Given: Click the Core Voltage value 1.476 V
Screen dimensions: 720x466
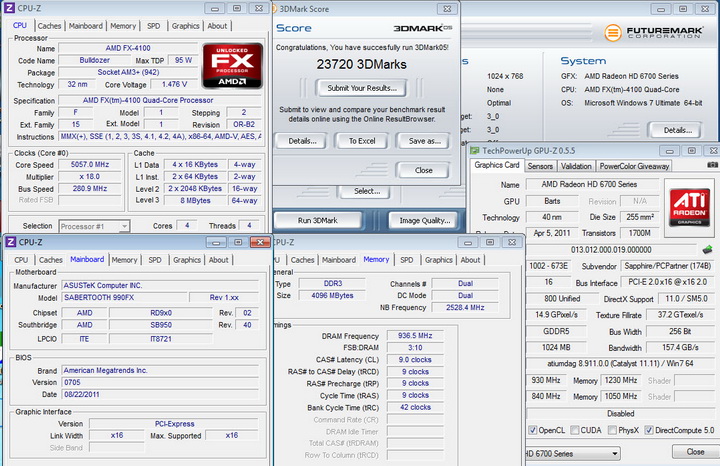Looking at the screenshot, I should [174, 84].
